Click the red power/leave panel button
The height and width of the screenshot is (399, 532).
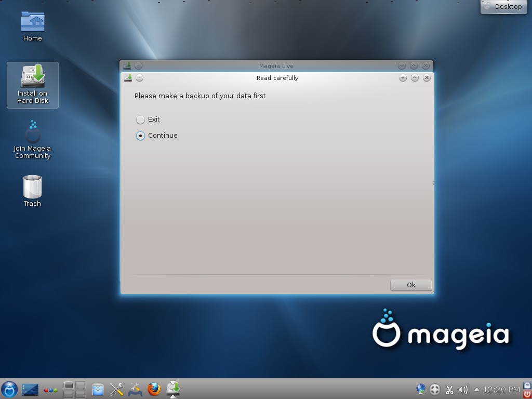[528, 394]
